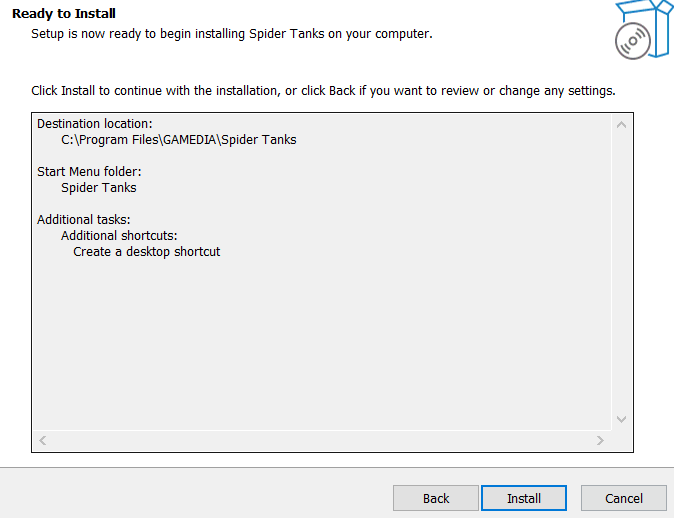Click the horizontal scrollbar track
Screen dimensions: 674x518
pos(322,440)
